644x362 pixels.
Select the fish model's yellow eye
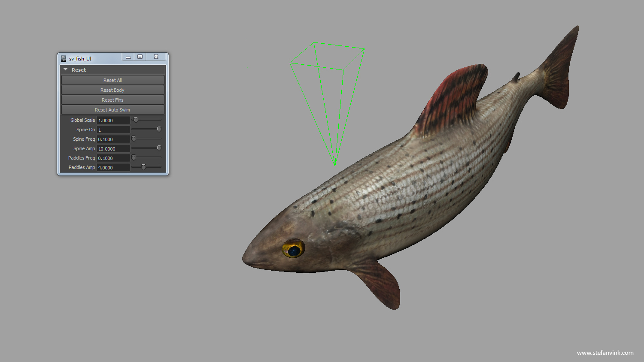(x=294, y=249)
